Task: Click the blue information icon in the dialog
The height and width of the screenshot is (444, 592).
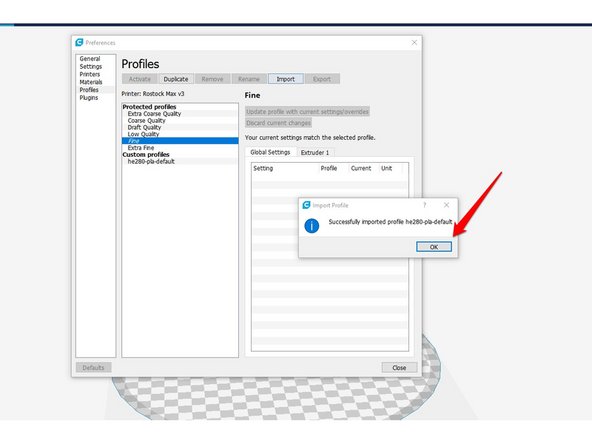Action: click(311, 226)
